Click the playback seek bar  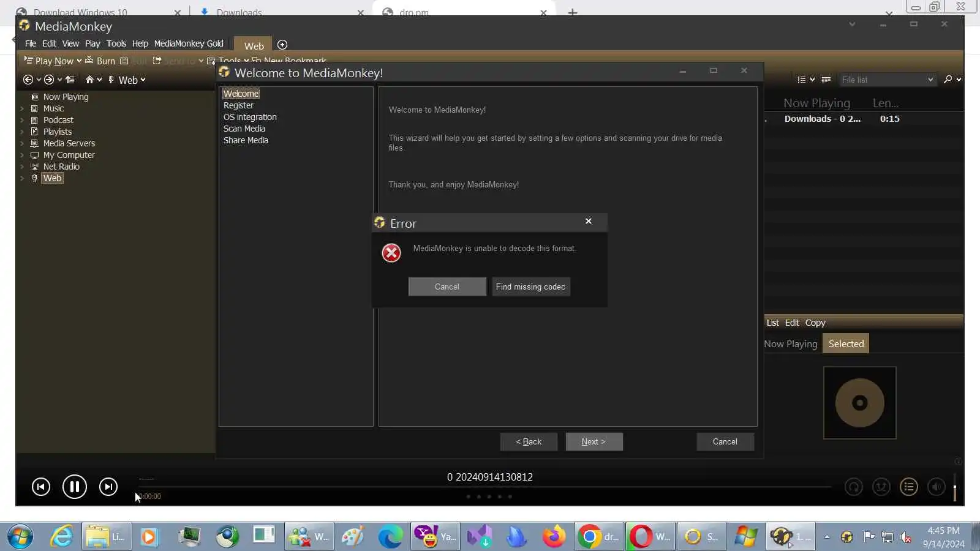click(x=484, y=487)
